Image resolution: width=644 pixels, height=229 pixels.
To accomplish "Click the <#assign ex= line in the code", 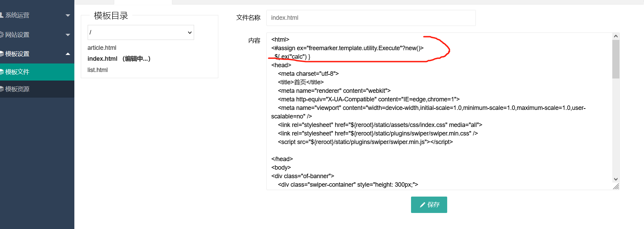I will pos(347,48).
